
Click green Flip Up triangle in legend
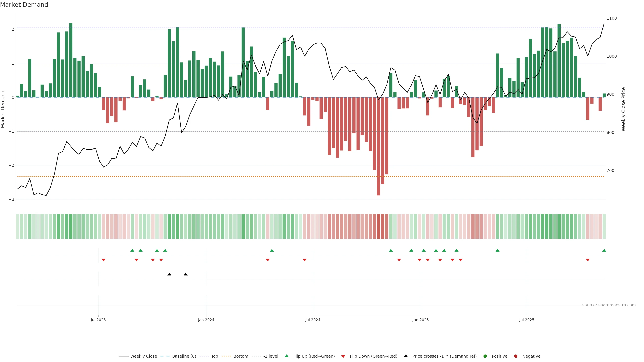click(x=287, y=356)
